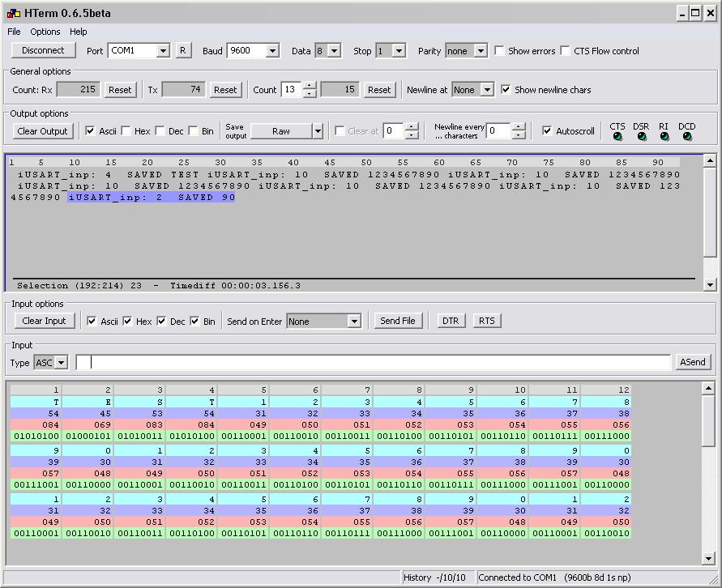Click the input text field
The image size is (722, 588).
point(374,362)
